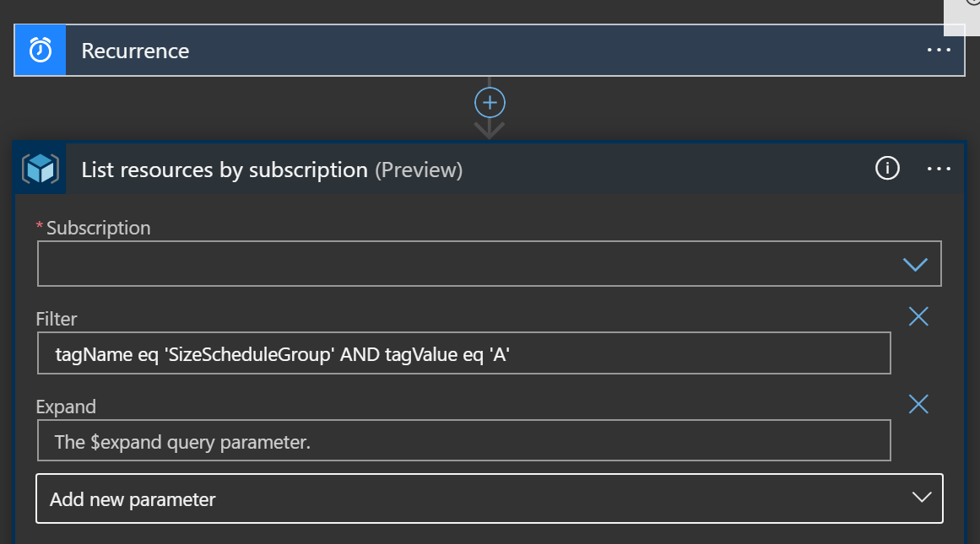Click the Subscription dropdown chevron icon
Viewport: 980px width, 544px height.
pos(916,263)
